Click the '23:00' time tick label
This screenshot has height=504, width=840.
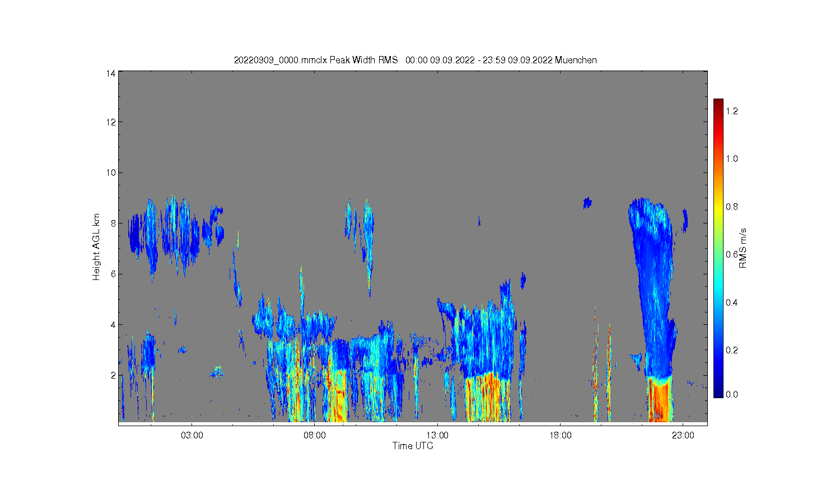click(x=683, y=435)
